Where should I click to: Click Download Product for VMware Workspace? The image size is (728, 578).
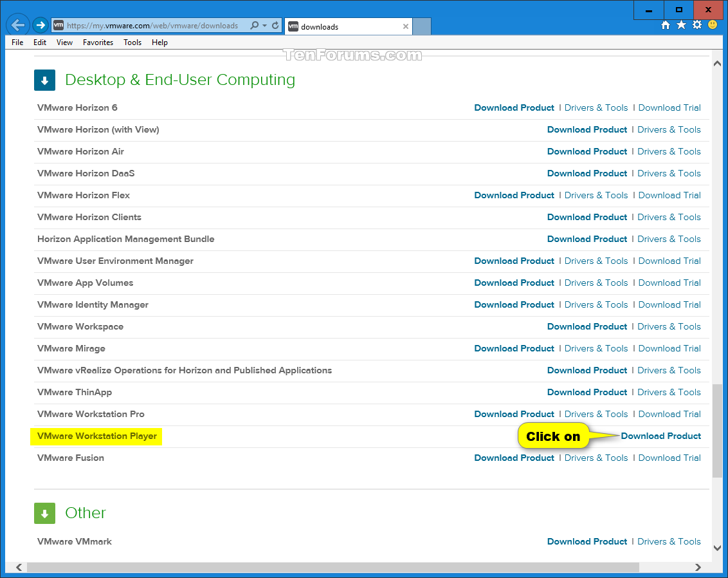[587, 326]
